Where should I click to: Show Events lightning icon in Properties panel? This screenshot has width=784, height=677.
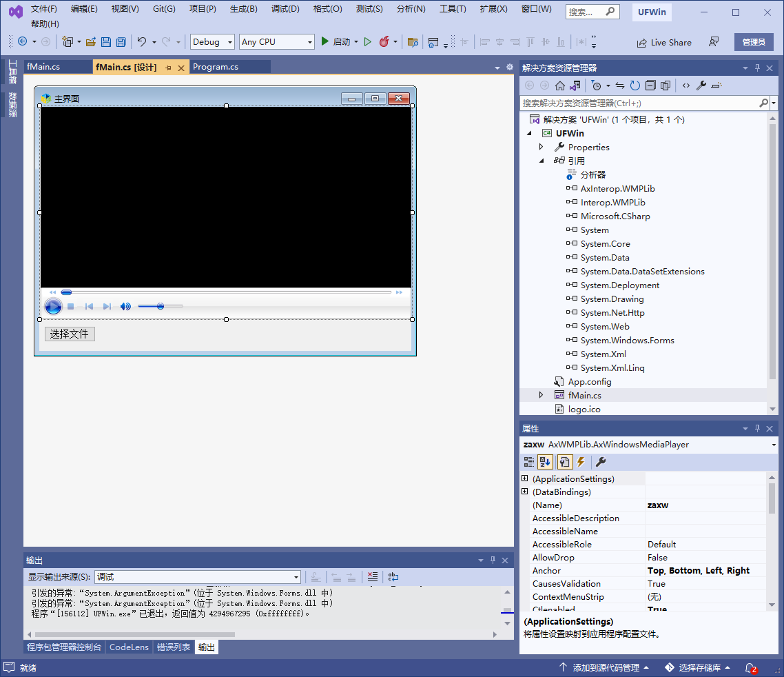(581, 462)
